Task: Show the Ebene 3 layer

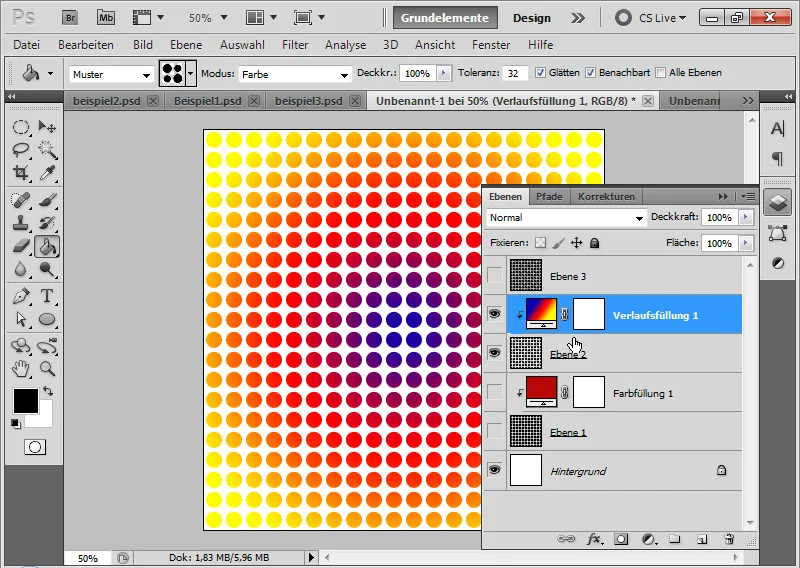Action: click(x=494, y=276)
